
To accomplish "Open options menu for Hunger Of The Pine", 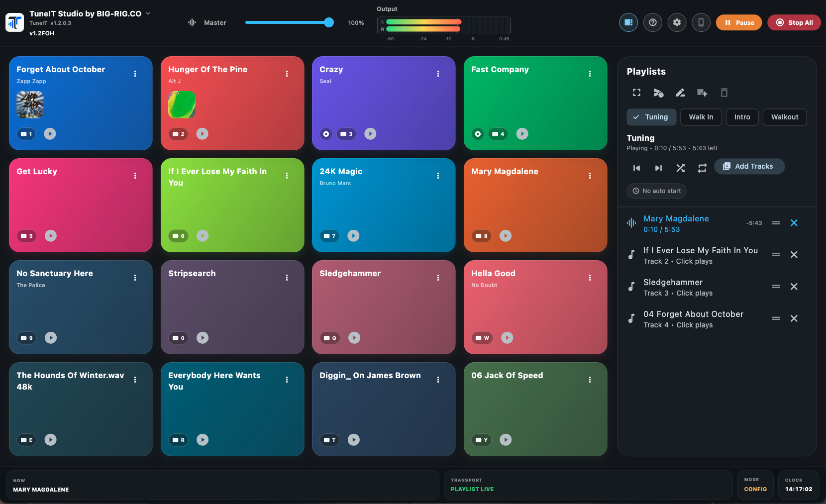I will click(287, 74).
